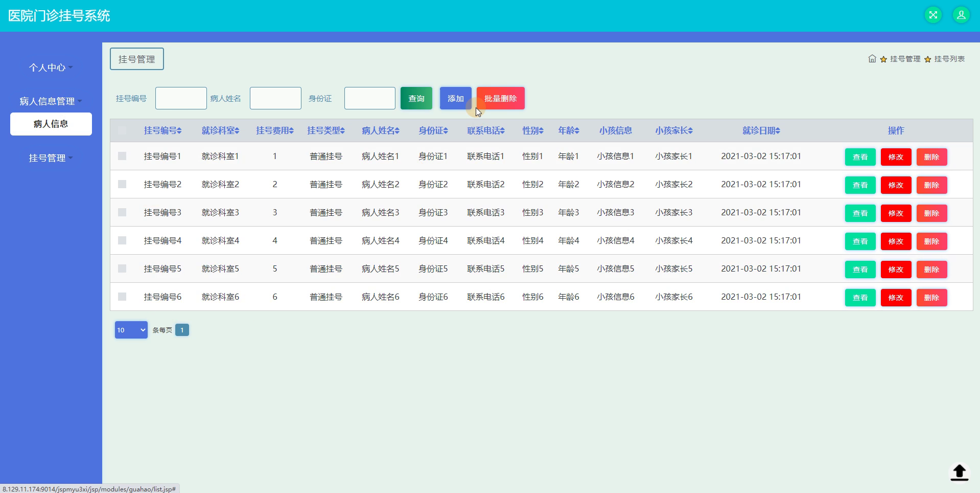Focus the 病人姓名 search input field
Screen dimensions: 980x493
tap(275, 98)
